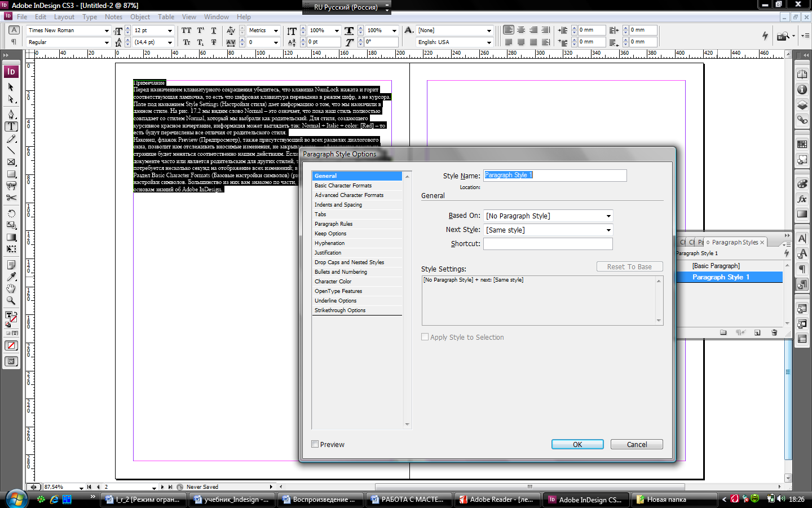Open font style Regular dropdown
This screenshot has height=508, width=812.
point(106,42)
